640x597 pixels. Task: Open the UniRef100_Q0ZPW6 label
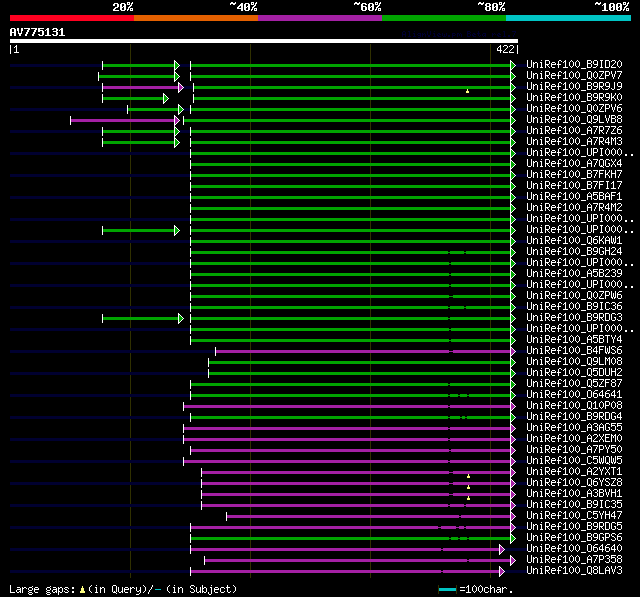pos(574,296)
